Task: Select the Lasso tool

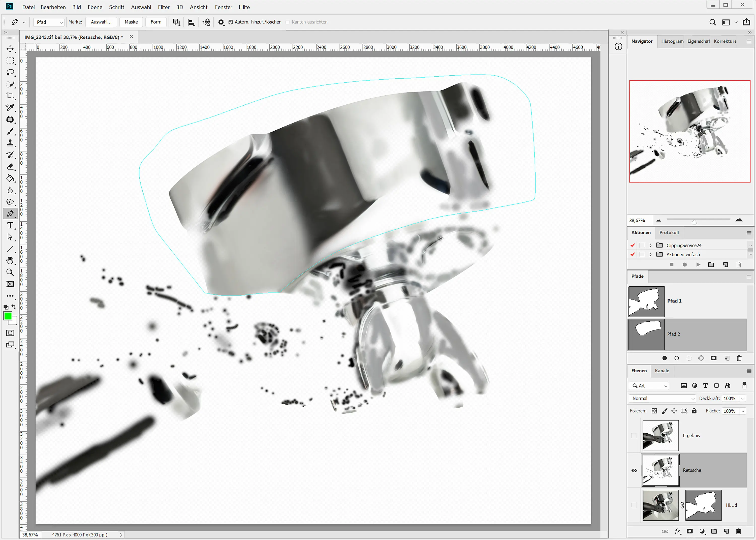Action: point(10,73)
